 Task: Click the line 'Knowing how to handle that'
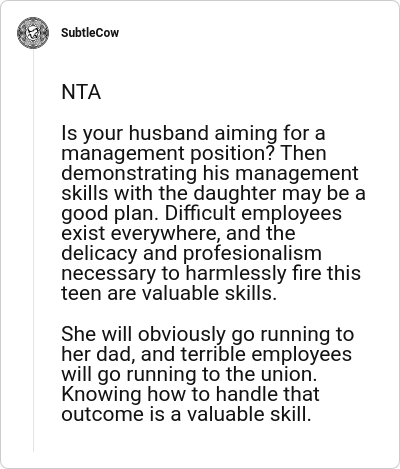(190, 394)
